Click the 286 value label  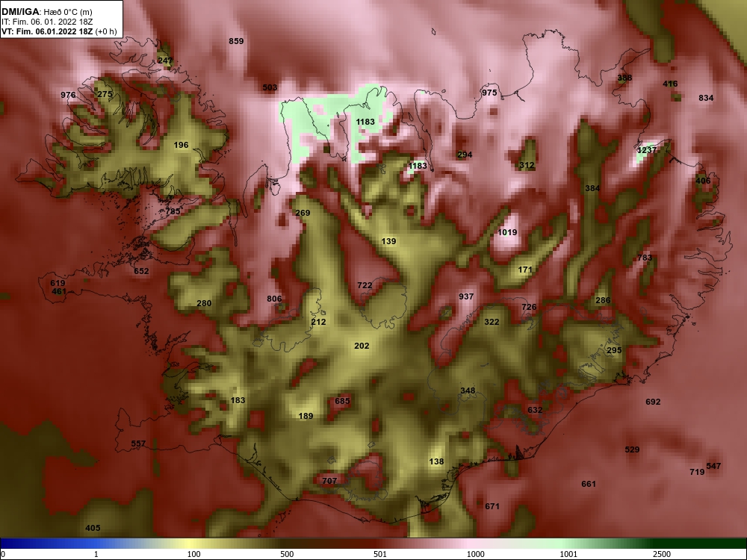603,300
